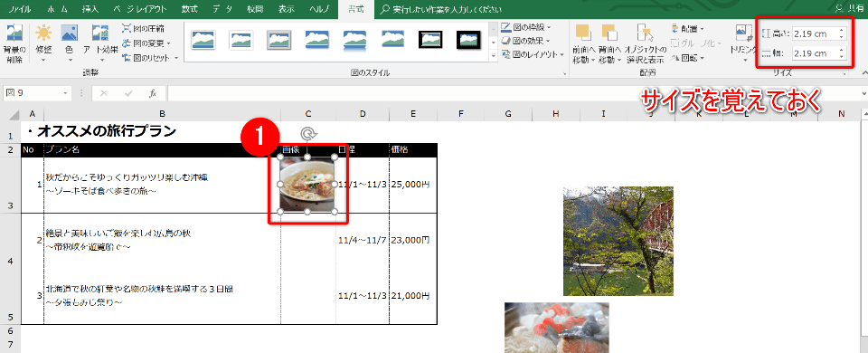Select the soba noodle image in table
This screenshot has width=868, height=353.
[307, 185]
